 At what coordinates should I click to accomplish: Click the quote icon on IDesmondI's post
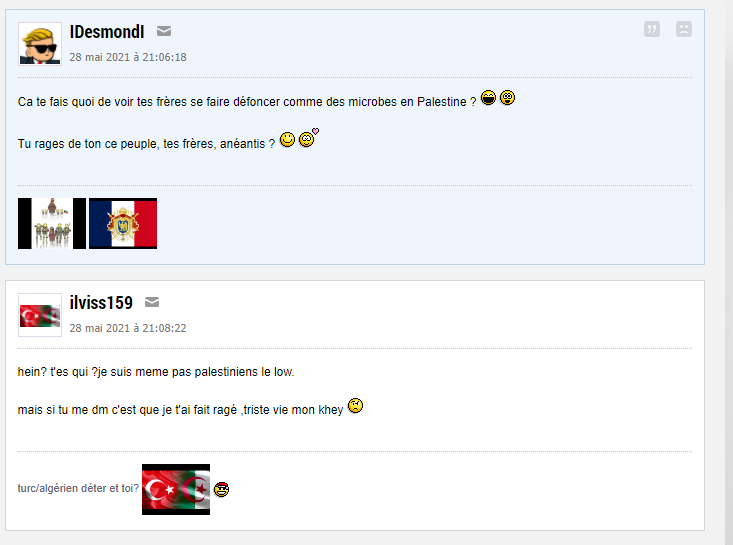coord(652,29)
